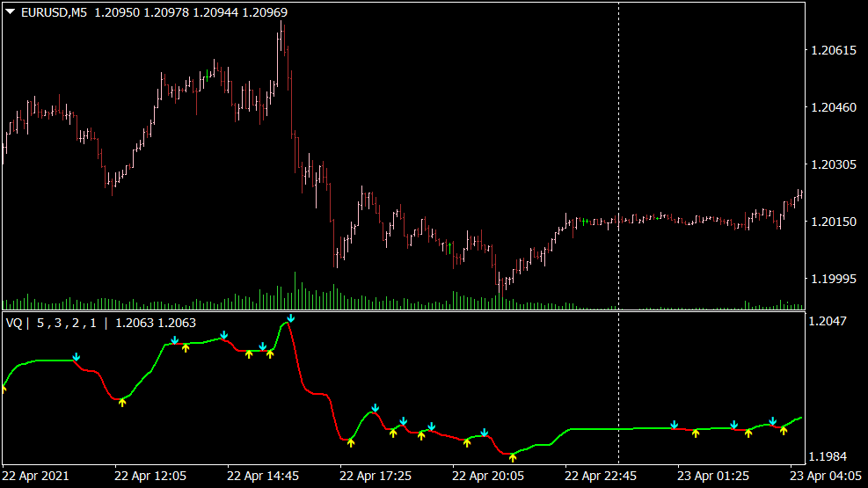
Task: Click the first cyan down arrow near 22 Apr 2021
Action: [x=77, y=357]
